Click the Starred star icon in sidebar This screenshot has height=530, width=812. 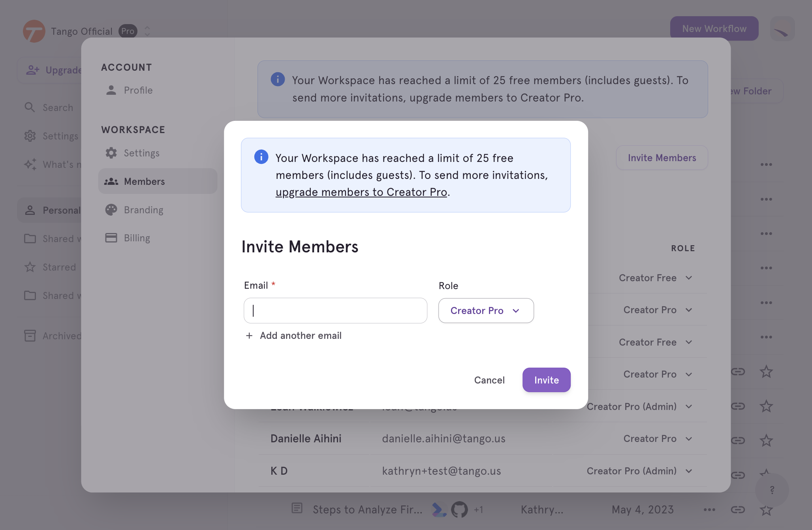click(30, 267)
